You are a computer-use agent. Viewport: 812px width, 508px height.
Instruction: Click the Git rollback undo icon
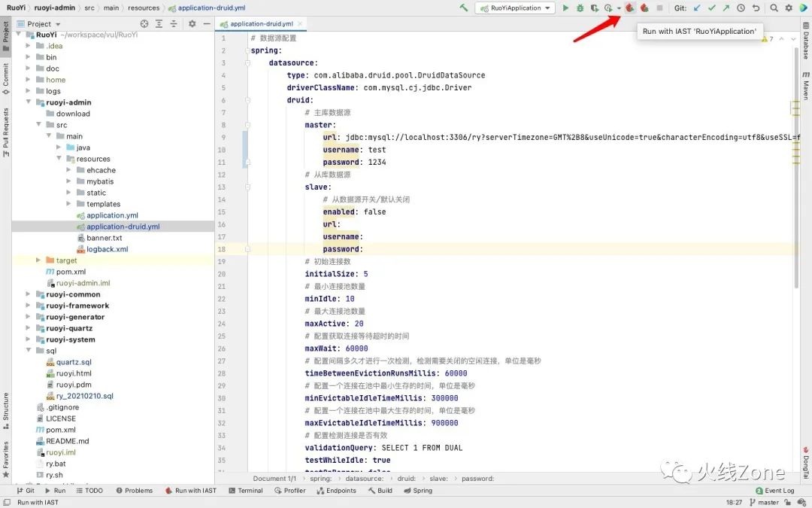tap(756, 8)
